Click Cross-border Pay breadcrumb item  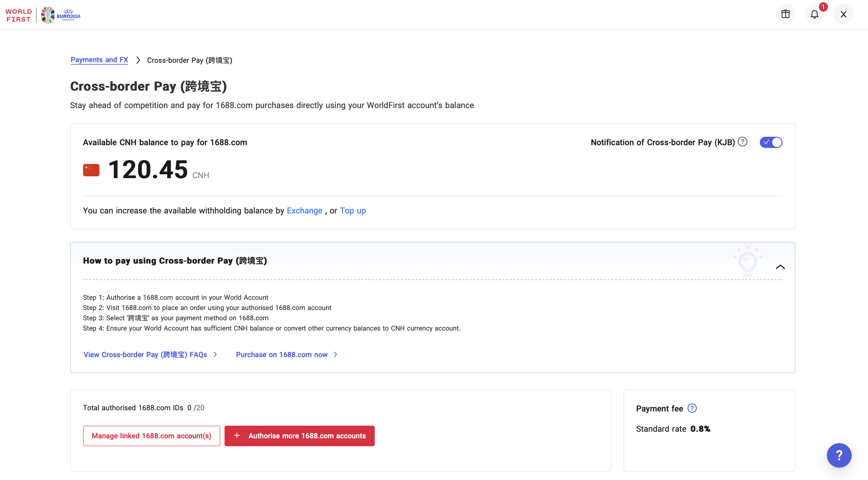[x=189, y=60]
